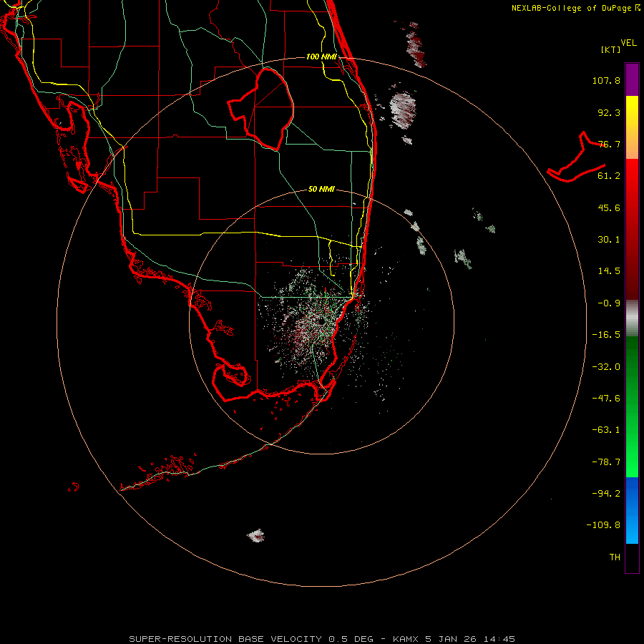Select the -109.8 scale value
The height and width of the screenshot is (644, 644).
click(603, 525)
